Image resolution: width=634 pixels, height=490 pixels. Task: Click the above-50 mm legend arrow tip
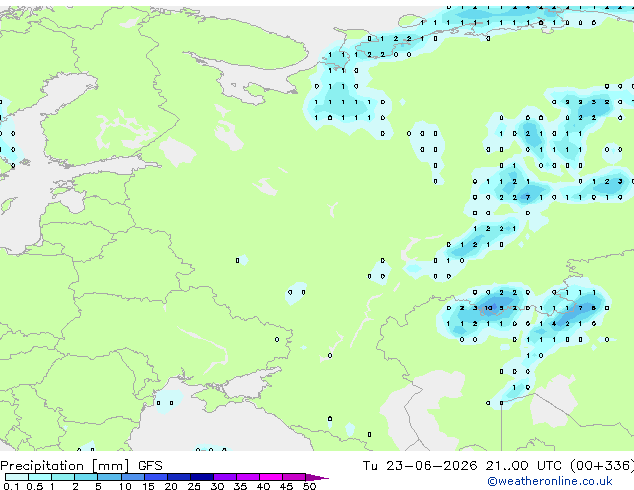click(317, 477)
